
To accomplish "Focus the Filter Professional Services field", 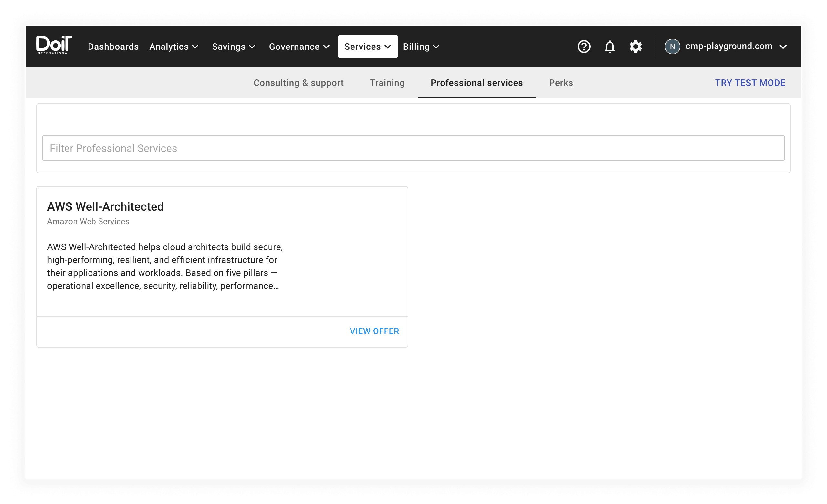I will (413, 148).
